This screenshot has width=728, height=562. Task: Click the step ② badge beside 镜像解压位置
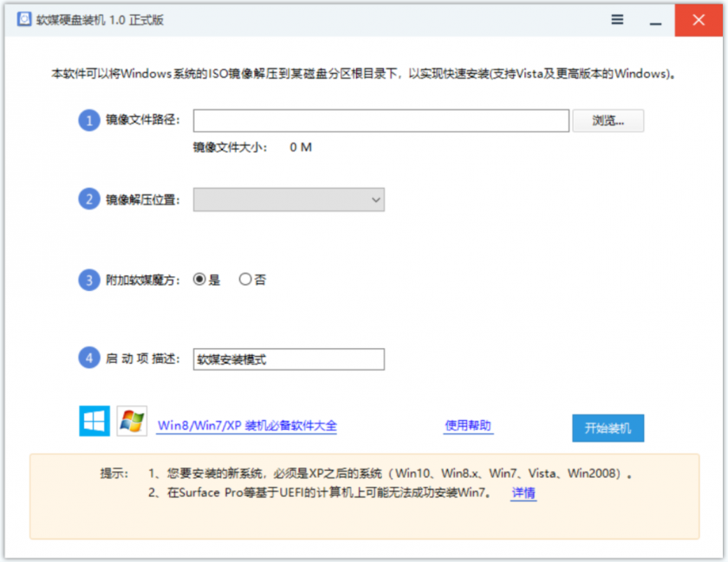click(x=89, y=199)
